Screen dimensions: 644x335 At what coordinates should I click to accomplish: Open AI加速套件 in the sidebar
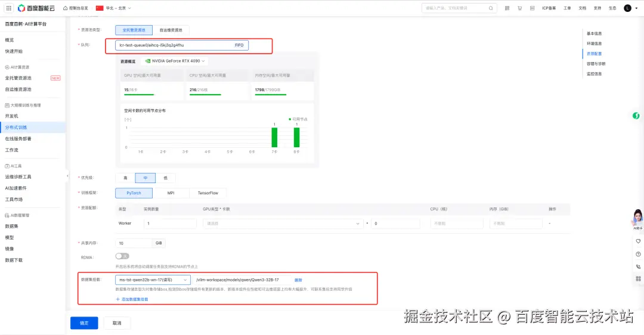(16, 188)
